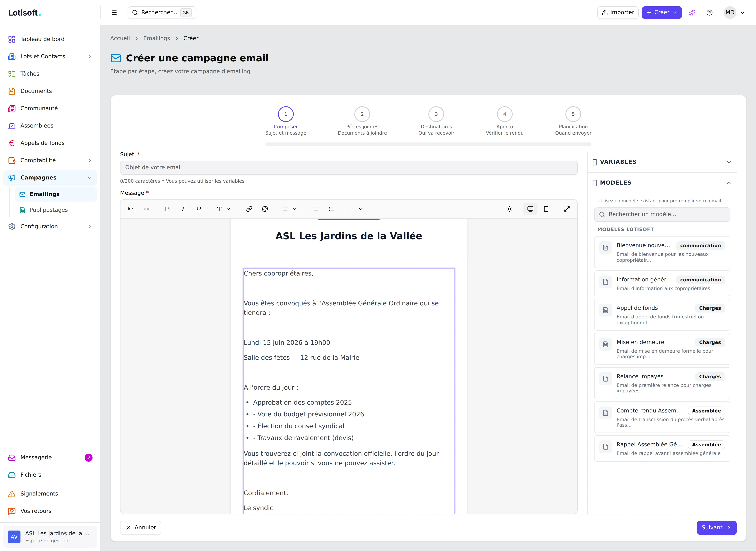This screenshot has width=756, height=551.
Task: Open Communauté in sidebar
Action: point(50,108)
